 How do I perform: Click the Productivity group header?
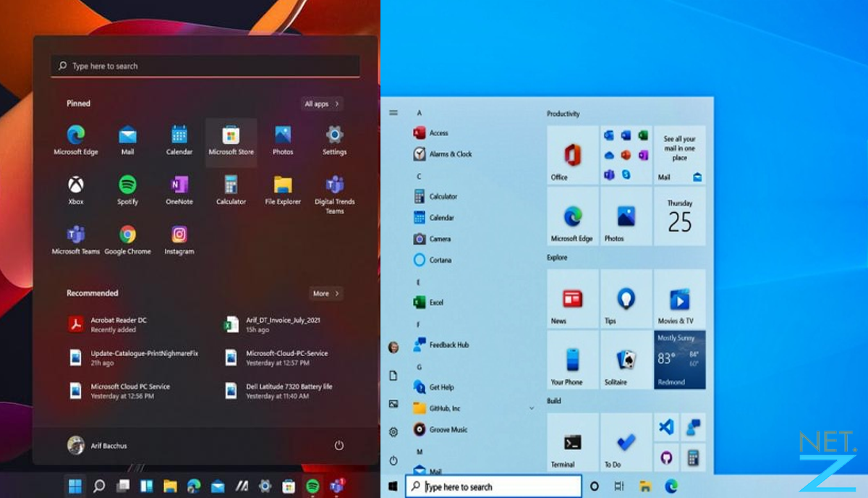pyautogui.click(x=563, y=114)
